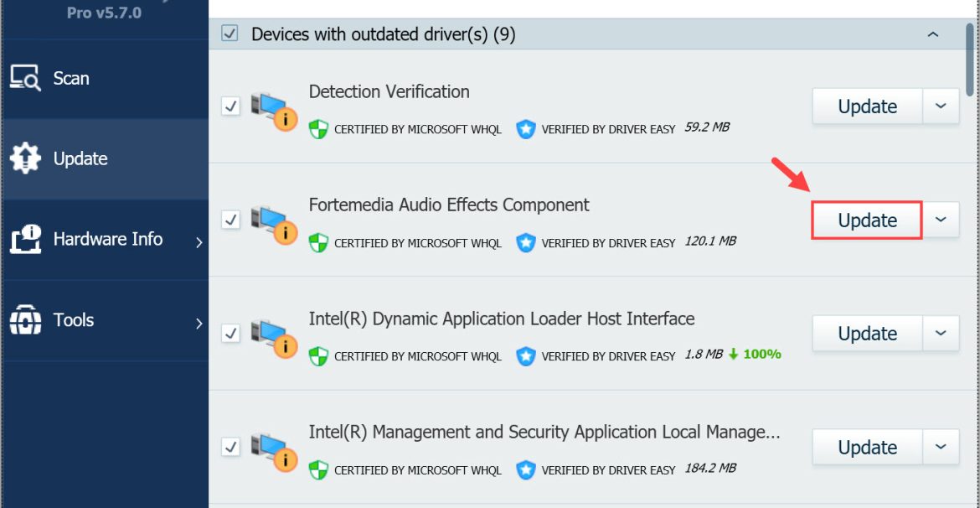Open the Tools menu item

pyautogui.click(x=105, y=320)
